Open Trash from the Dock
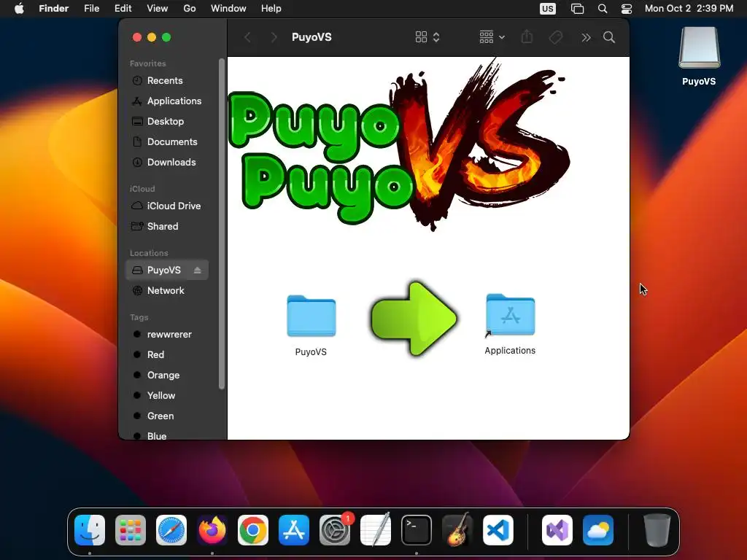747x560 pixels. click(x=657, y=530)
